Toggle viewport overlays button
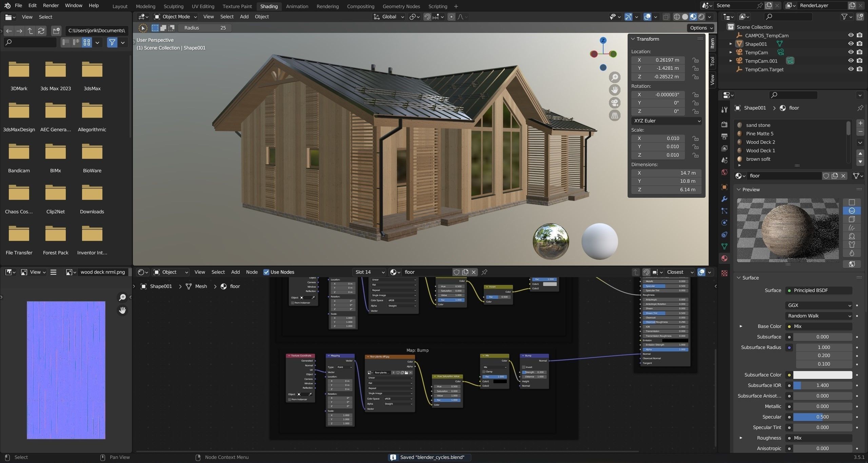 click(647, 17)
